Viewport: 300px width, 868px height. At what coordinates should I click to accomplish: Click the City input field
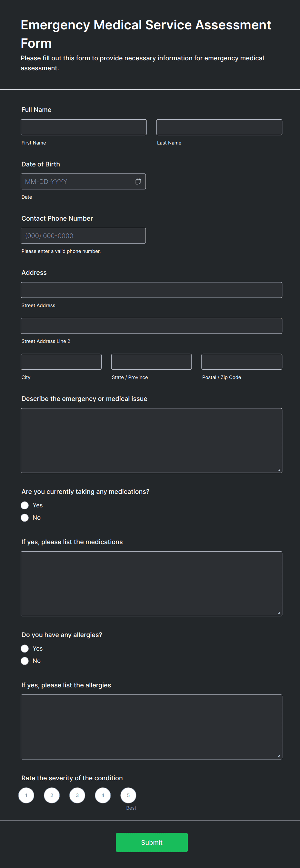tap(61, 362)
